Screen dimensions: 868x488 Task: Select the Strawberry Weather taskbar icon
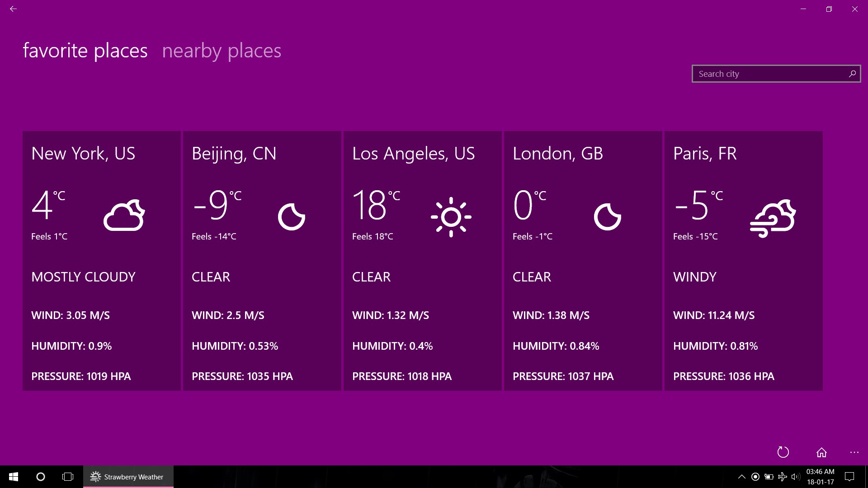pyautogui.click(x=128, y=477)
